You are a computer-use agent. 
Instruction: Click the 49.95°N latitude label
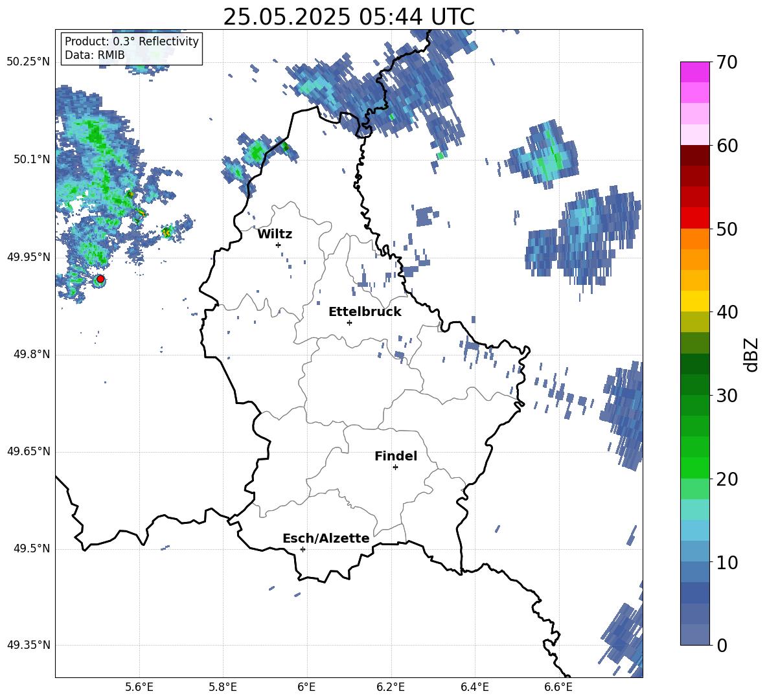29,257
